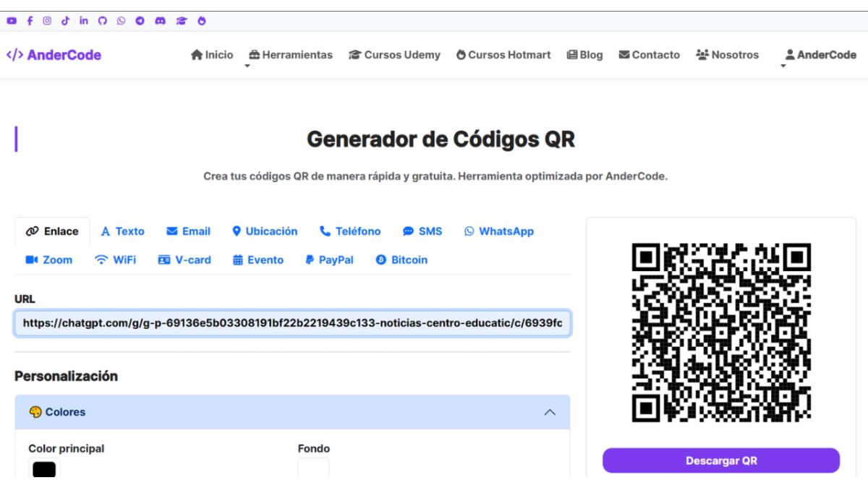868x488 pixels.
Task: Open the Color principal black swatch
Action: [x=44, y=469]
